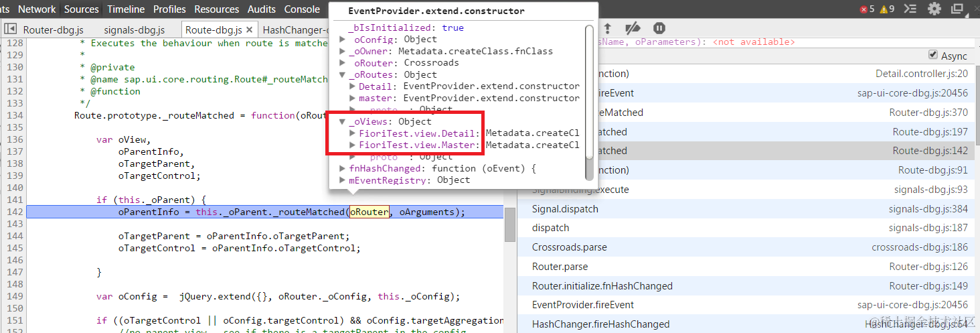
Task: Open the Console panel
Action: (x=302, y=9)
